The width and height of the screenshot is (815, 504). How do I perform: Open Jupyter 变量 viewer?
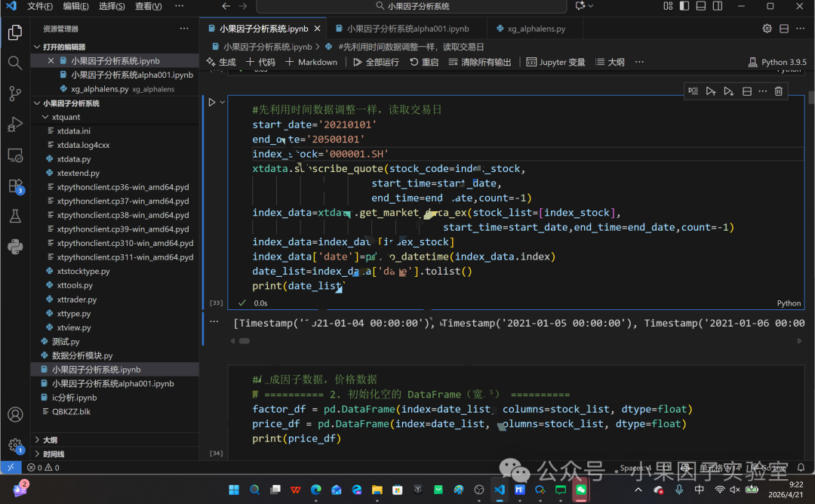(555, 62)
